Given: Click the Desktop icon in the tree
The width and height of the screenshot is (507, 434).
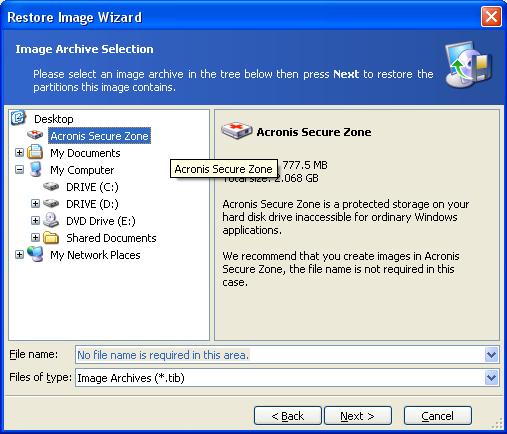Looking at the screenshot, I should coord(18,118).
